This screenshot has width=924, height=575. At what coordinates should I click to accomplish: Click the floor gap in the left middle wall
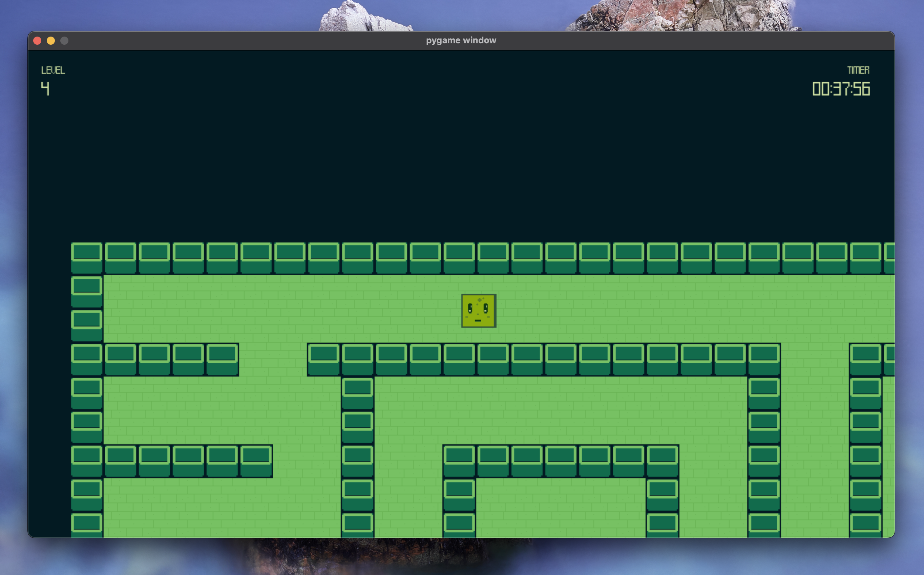pos(273,359)
